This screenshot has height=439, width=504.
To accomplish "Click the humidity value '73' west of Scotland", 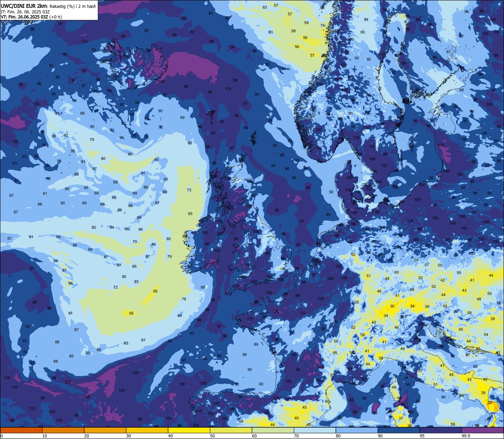I will [x=189, y=190].
